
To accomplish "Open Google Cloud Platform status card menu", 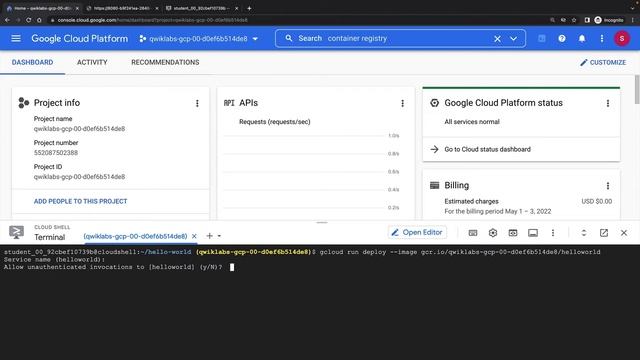I will pyautogui.click(x=608, y=103).
